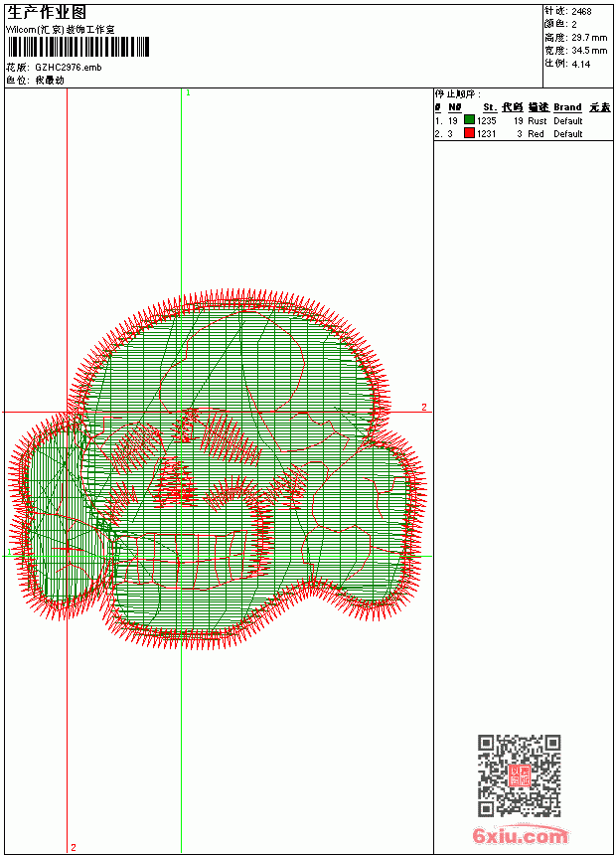Click the green marker 1 at top
The height and width of the screenshot is (855, 616).
[188, 93]
